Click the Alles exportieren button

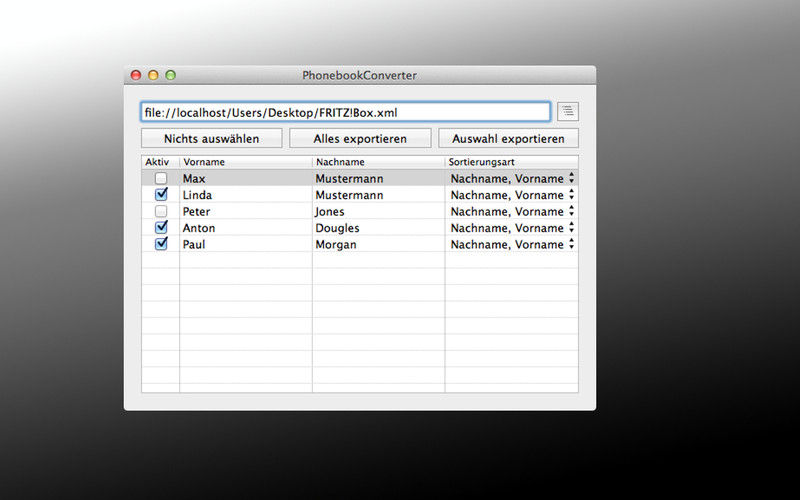coord(360,138)
